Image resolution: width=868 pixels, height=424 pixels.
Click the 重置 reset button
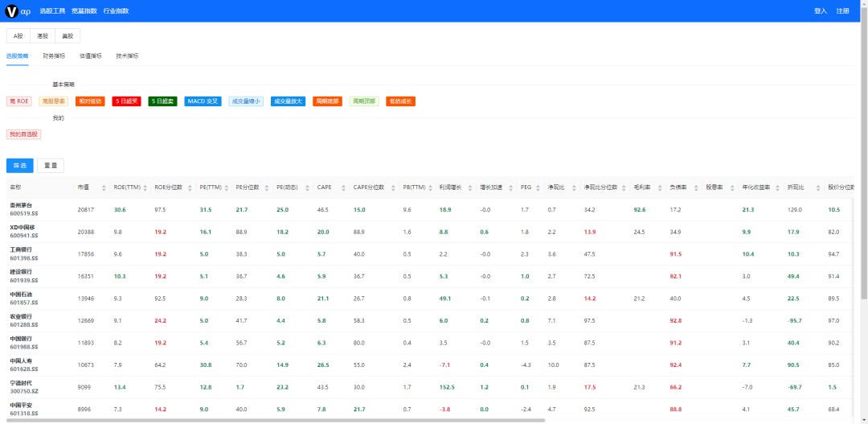pyautogui.click(x=51, y=166)
